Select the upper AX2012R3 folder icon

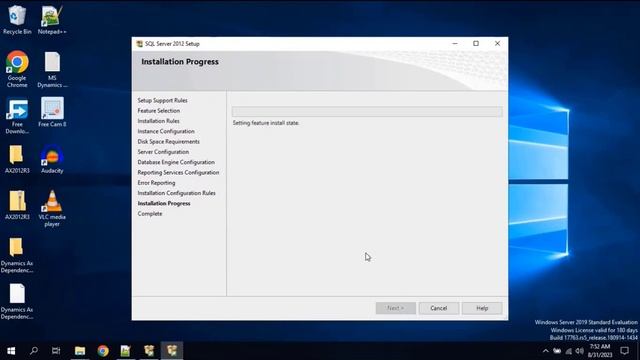(x=17, y=159)
